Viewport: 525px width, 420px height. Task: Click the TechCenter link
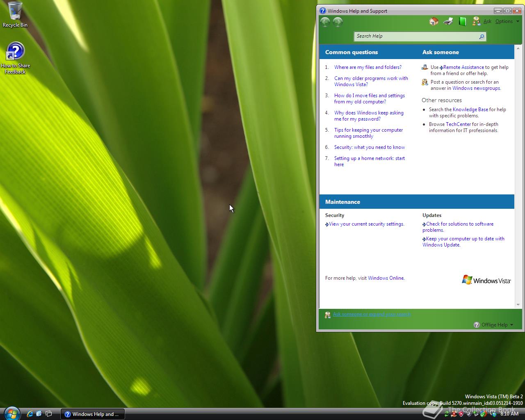tap(458, 124)
